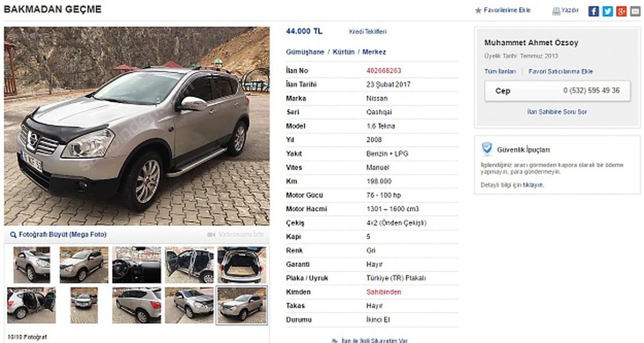Share listing via Google Plus icon
The height and width of the screenshot is (343, 644).
click(x=621, y=11)
